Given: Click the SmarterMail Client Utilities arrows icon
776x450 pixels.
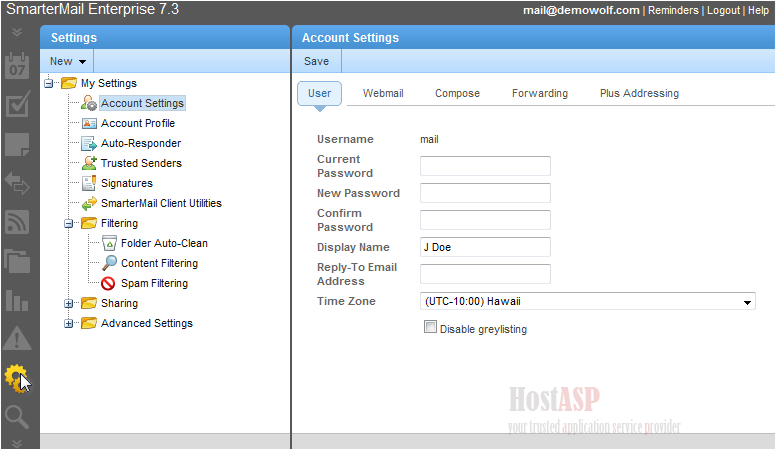Looking at the screenshot, I should tap(89, 203).
